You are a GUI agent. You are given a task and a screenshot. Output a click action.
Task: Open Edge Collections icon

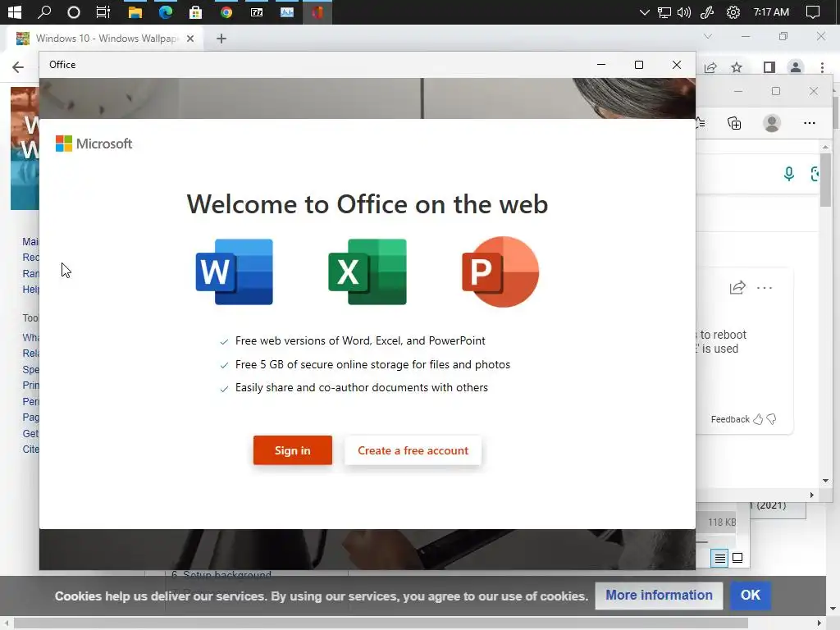(734, 123)
